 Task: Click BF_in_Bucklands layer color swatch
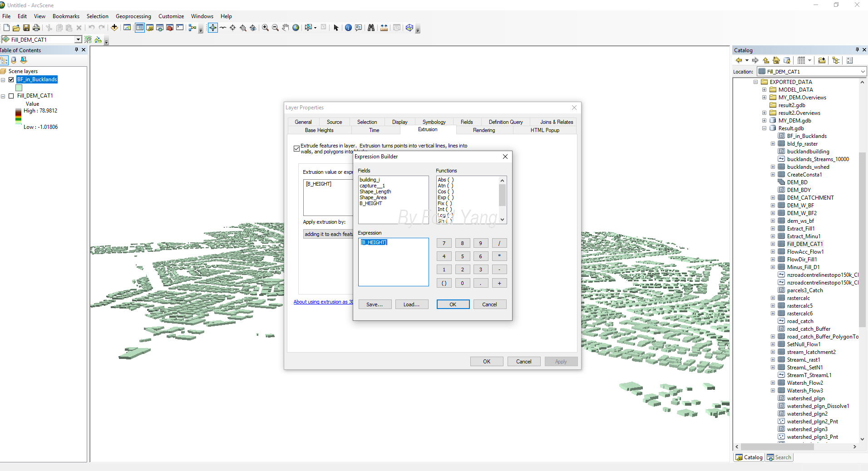click(19, 88)
